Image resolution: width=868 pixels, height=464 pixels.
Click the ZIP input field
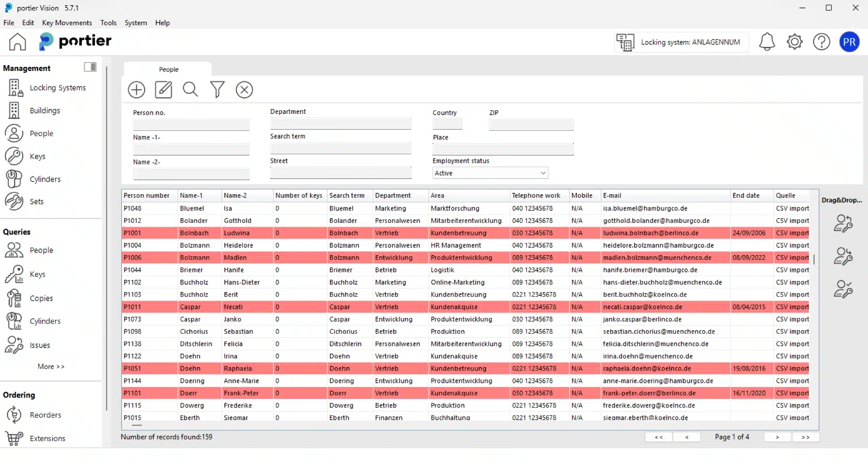[x=531, y=125]
